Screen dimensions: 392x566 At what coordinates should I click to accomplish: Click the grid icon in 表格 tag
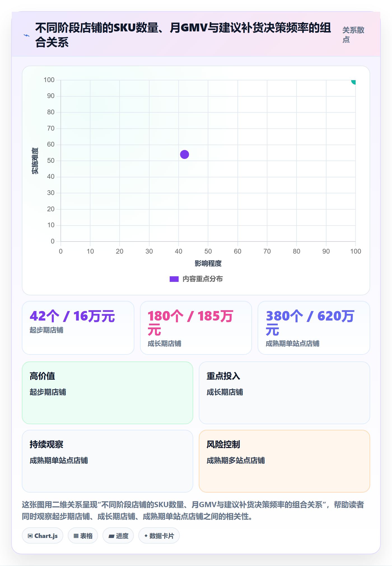(76, 536)
